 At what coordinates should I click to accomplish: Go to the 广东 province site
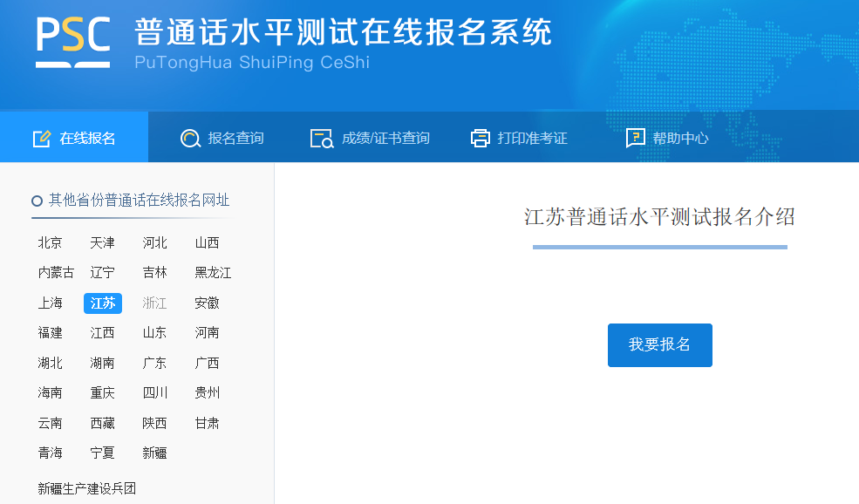(154, 364)
